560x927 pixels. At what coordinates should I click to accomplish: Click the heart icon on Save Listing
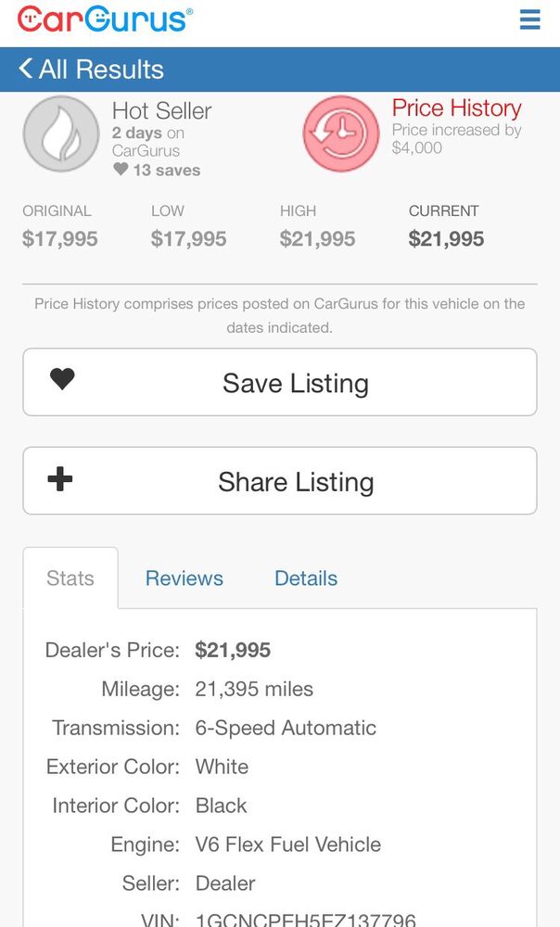click(62, 379)
